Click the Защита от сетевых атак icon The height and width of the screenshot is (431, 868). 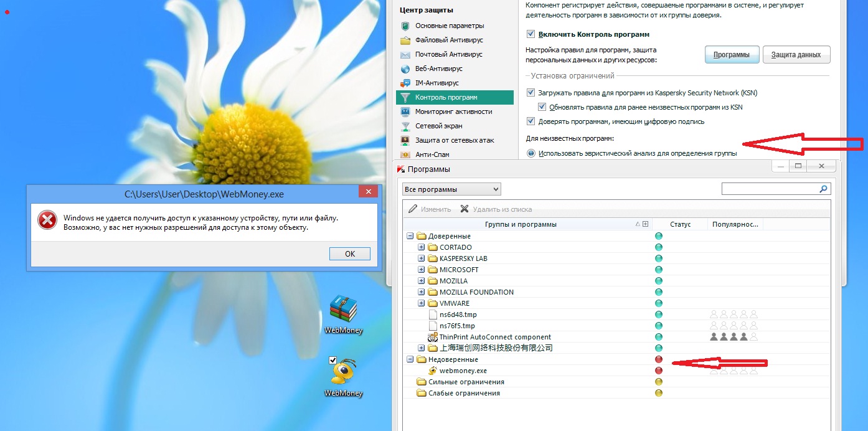(405, 140)
